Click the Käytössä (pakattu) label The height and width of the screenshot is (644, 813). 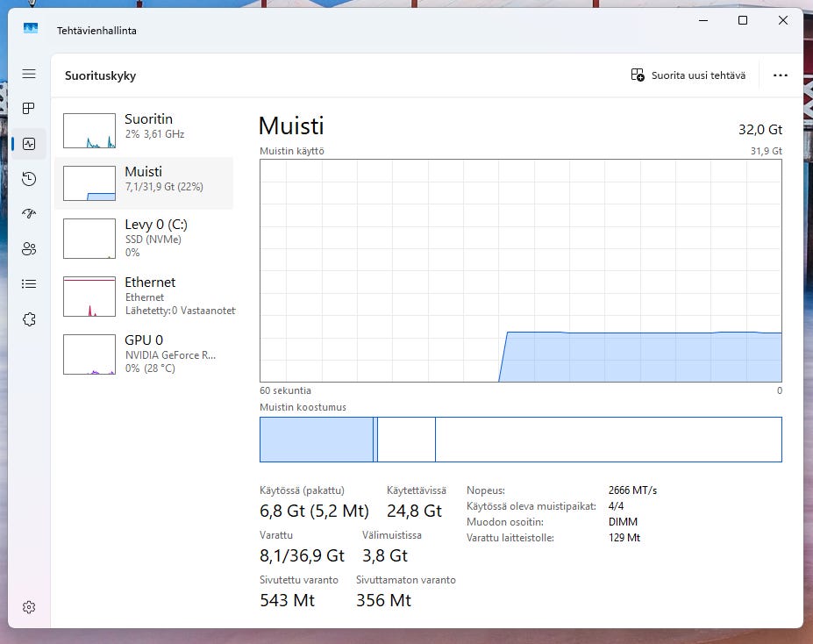(302, 490)
